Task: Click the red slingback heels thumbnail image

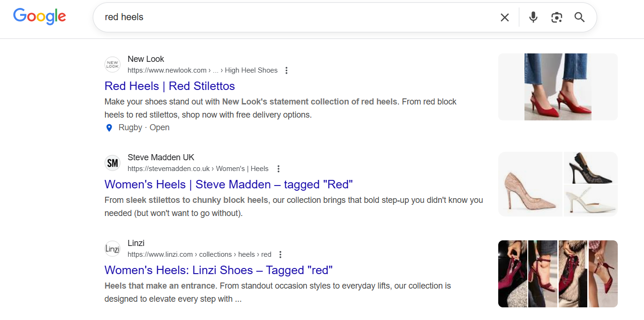Action: pos(557,87)
